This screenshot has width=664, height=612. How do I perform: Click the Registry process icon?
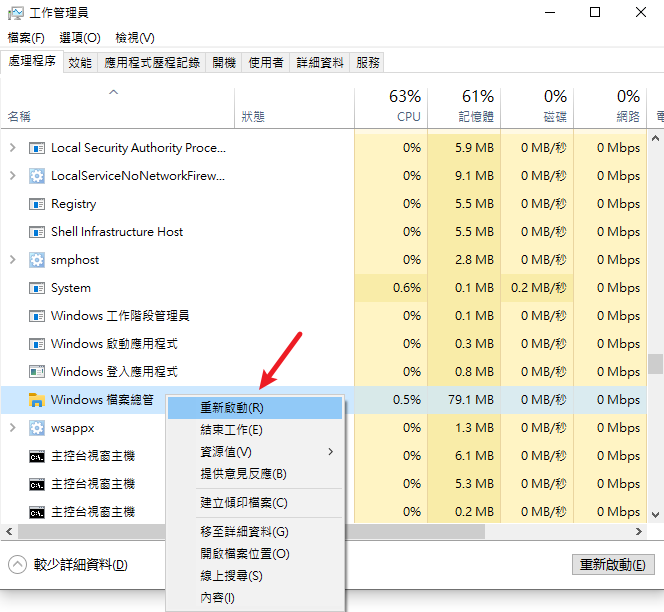[x=37, y=205]
